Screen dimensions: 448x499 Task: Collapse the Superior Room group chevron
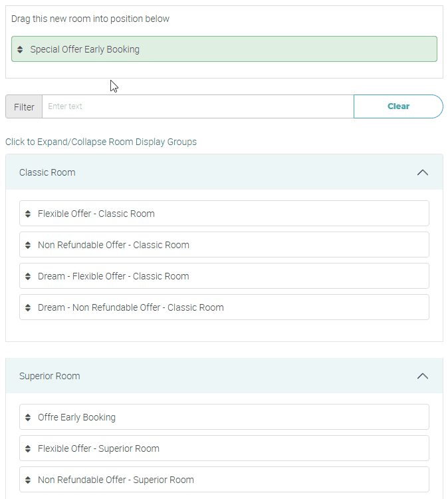pos(422,376)
